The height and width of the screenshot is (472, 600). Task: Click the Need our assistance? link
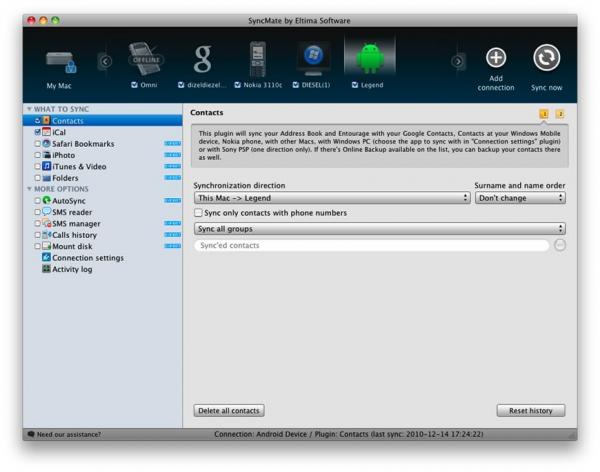[69, 434]
